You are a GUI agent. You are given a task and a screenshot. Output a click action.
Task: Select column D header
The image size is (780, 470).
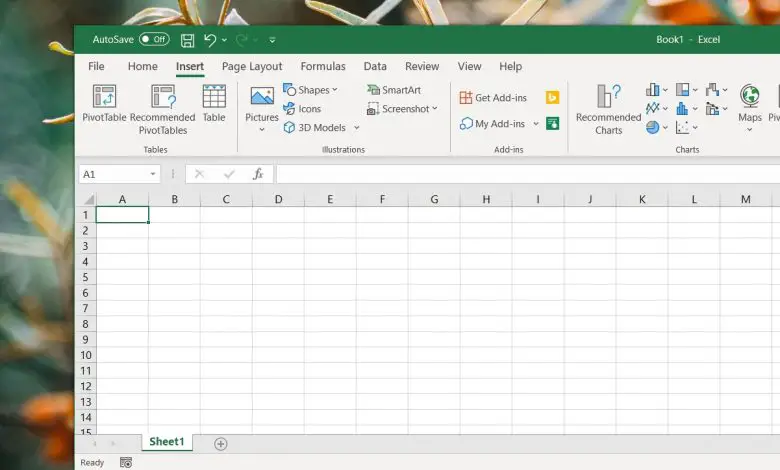pyautogui.click(x=278, y=199)
